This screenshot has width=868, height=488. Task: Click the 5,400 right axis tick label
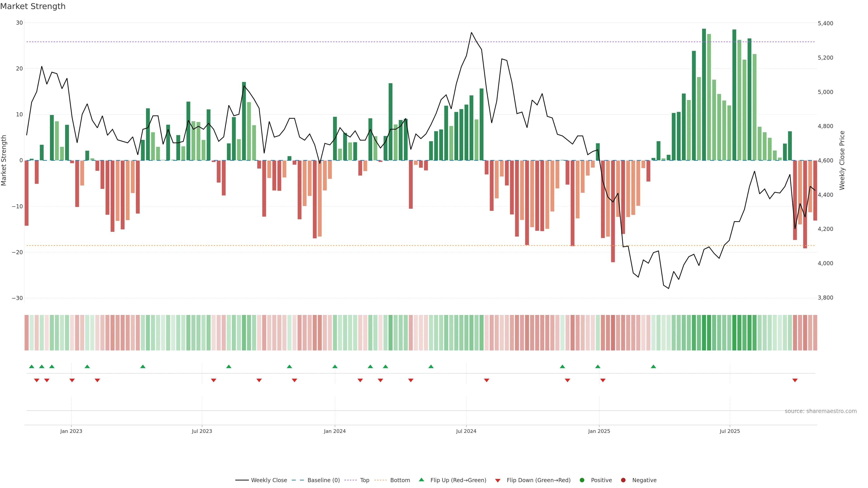(825, 23)
